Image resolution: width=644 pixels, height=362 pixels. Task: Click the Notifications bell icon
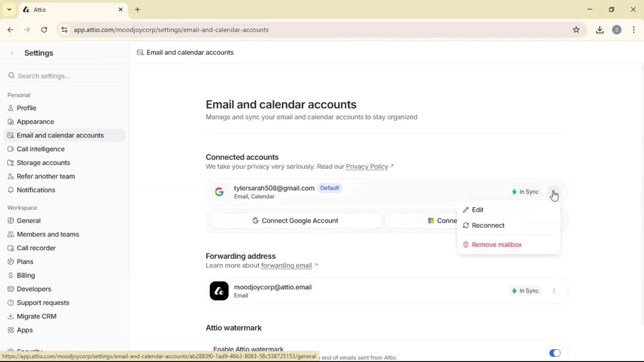point(11,190)
